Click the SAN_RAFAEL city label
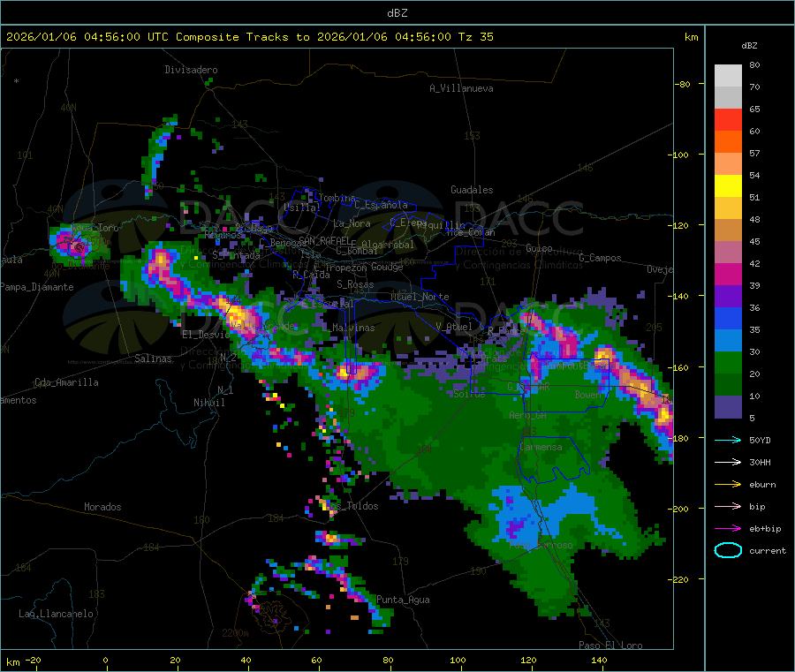 pyautogui.click(x=324, y=240)
